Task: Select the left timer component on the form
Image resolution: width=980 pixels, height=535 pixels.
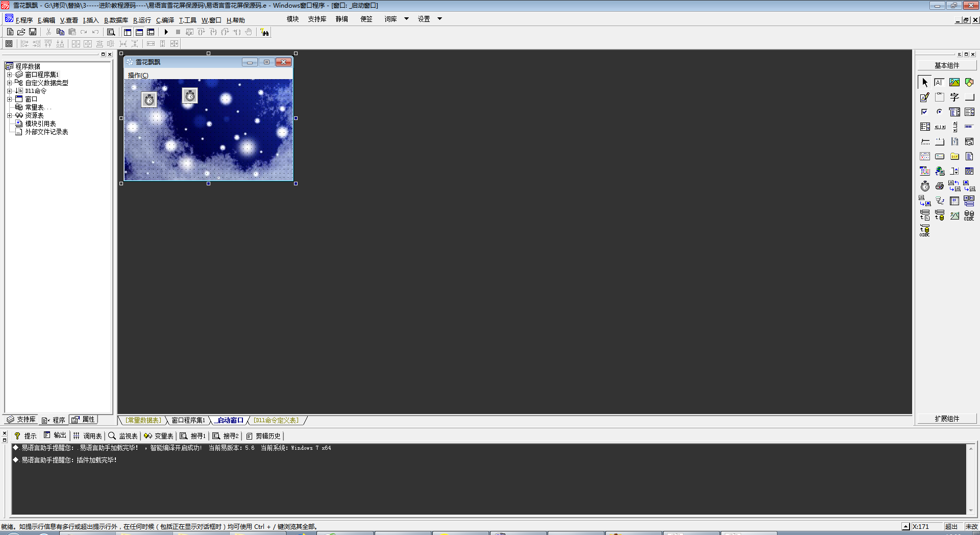Action: 149,100
